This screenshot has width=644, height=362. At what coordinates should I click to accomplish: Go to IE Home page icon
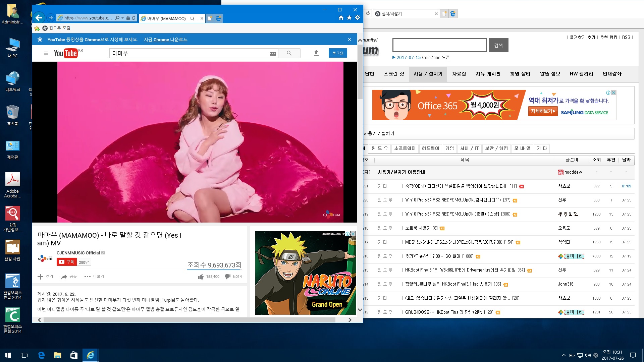pyautogui.click(x=341, y=18)
